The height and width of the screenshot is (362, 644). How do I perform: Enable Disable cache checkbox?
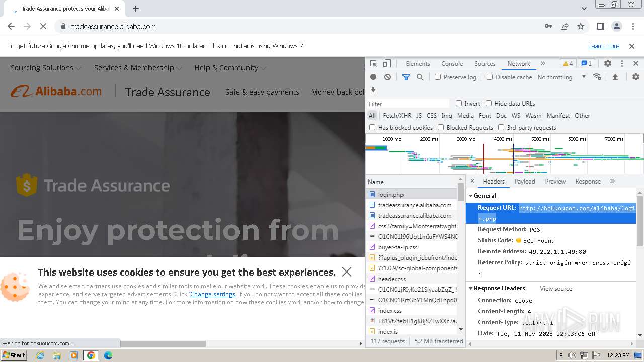click(490, 77)
